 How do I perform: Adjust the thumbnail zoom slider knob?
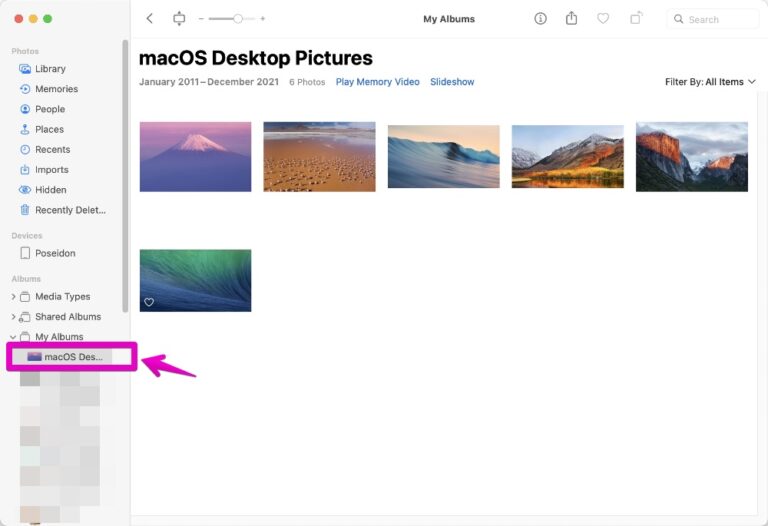coord(238,19)
